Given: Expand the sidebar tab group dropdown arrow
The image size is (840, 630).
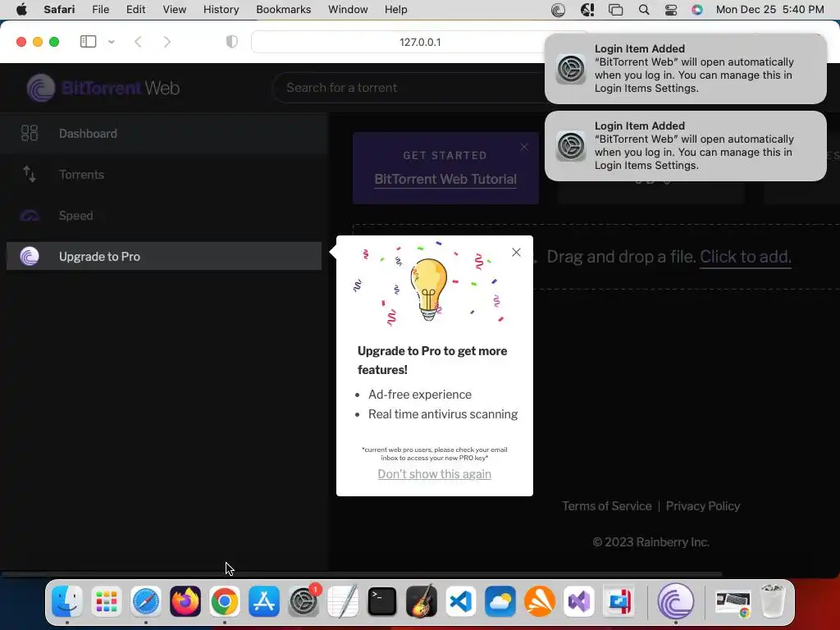Looking at the screenshot, I should [x=112, y=42].
